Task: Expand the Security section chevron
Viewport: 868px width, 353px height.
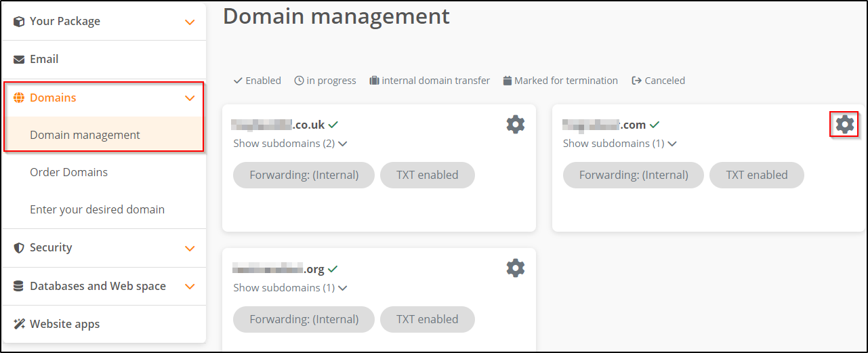Action: coord(190,249)
